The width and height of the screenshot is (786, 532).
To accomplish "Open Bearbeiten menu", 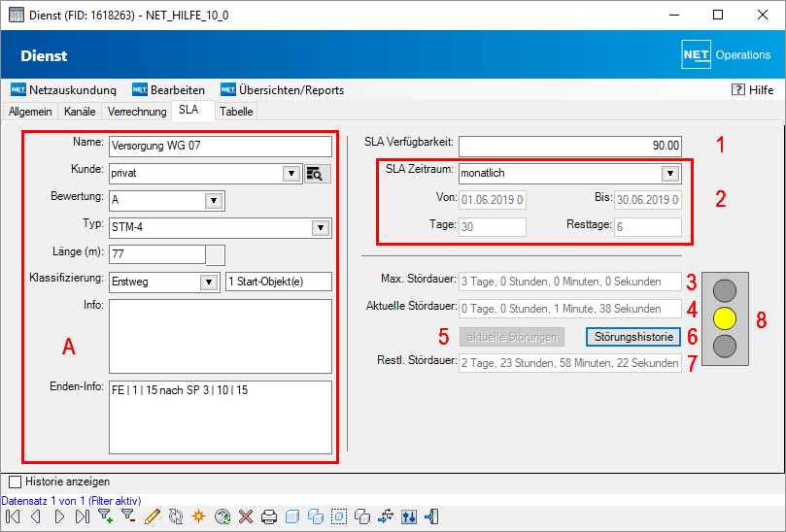I will 168,90.
